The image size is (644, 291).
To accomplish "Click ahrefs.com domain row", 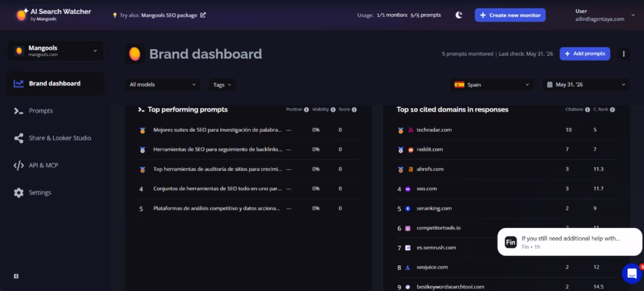I will [506, 169].
